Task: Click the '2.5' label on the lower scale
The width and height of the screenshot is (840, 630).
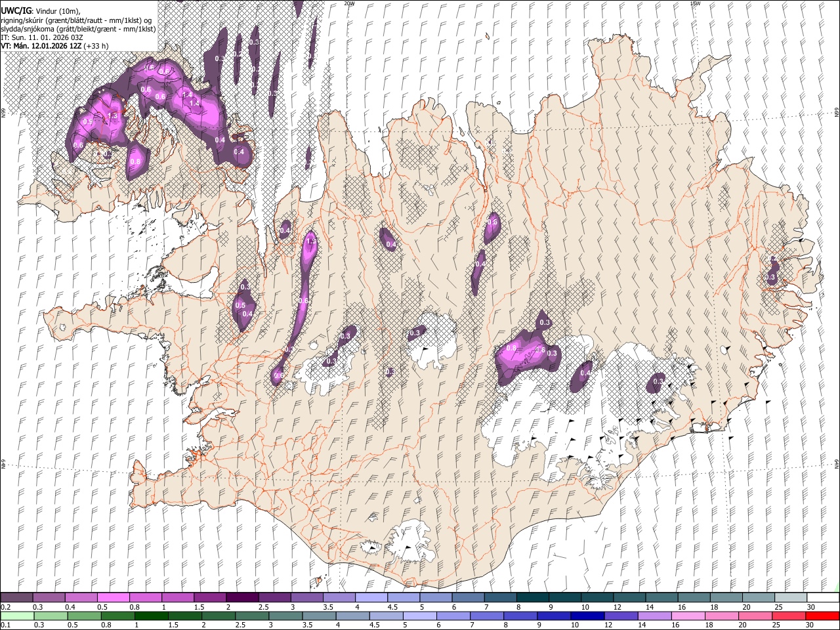Action: pos(240,625)
